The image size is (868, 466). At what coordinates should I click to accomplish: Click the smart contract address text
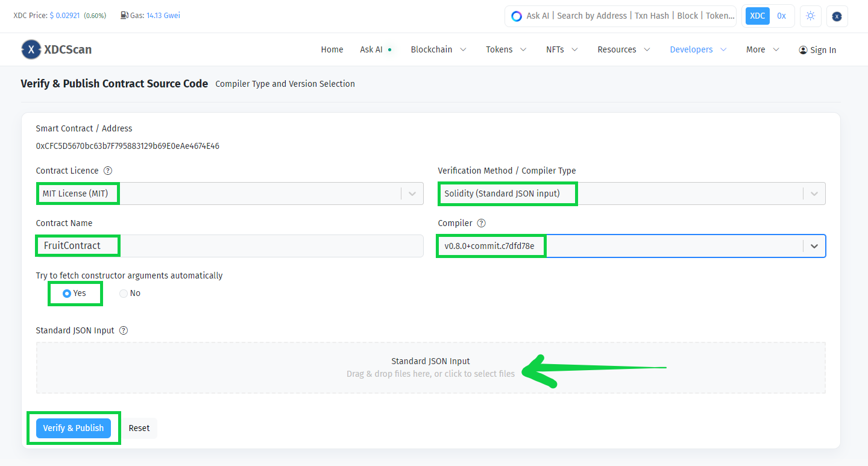[128, 146]
